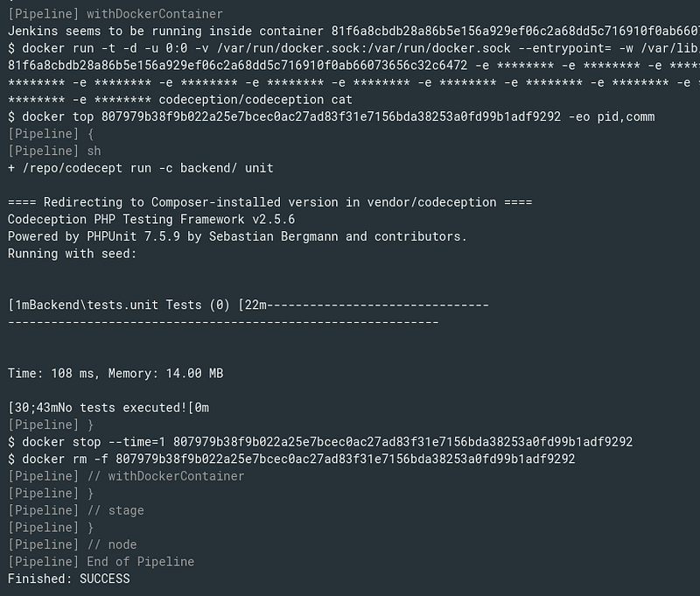The width and height of the screenshot is (700, 596).
Task: Click the 'Jenkins seems to be running inside container' line
Action: coord(353,31)
